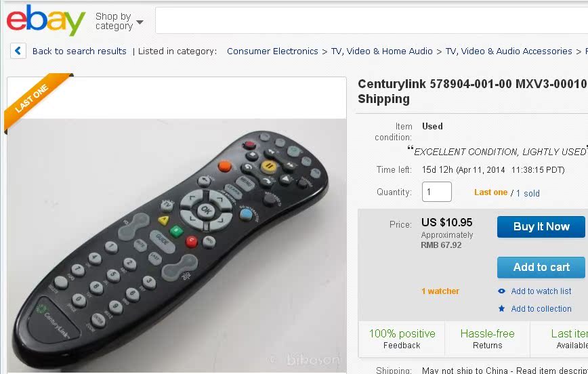Go back to search results
Image resolution: width=588 pixels, height=374 pixels.
tap(79, 51)
